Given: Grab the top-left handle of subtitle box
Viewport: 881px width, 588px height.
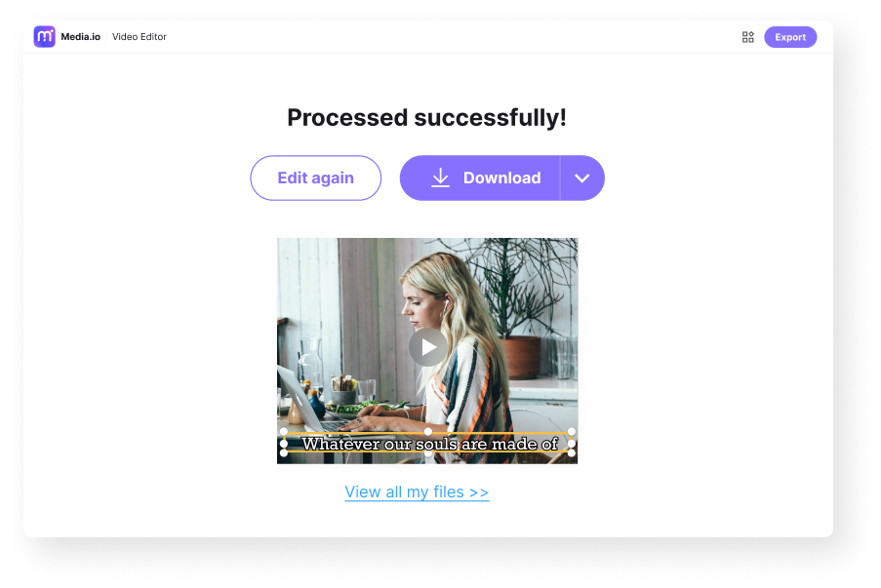Looking at the screenshot, I should click(284, 432).
